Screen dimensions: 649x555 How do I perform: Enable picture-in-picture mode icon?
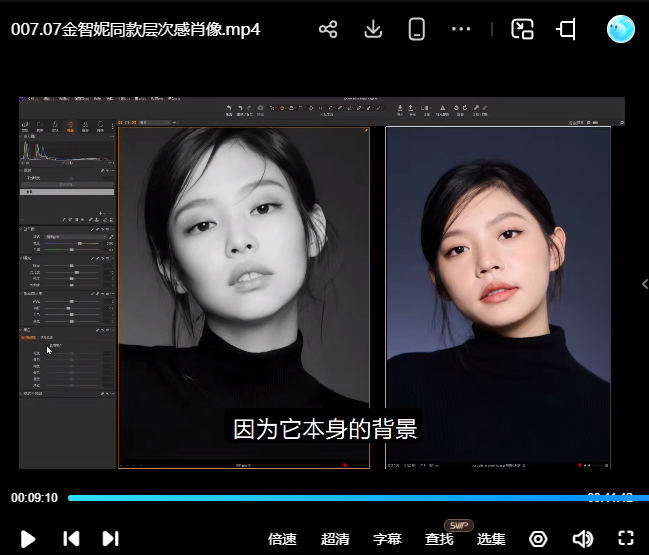(x=522, y=29)
